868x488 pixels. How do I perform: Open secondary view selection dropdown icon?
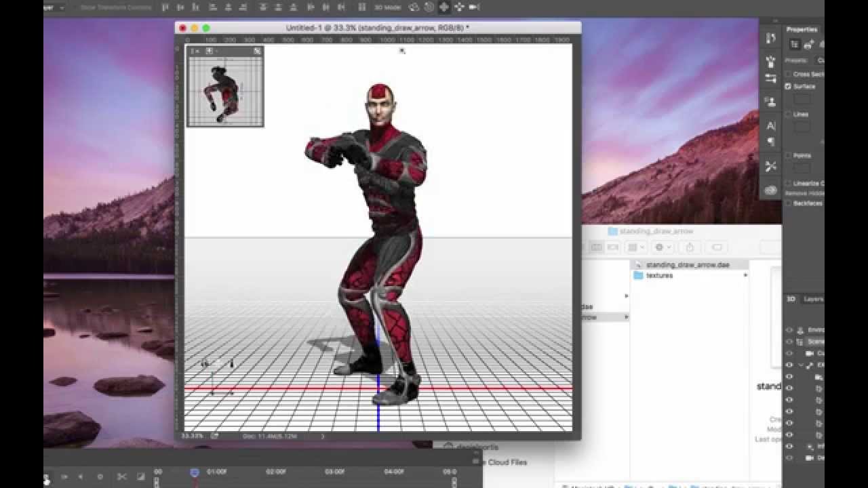[210, 51]
